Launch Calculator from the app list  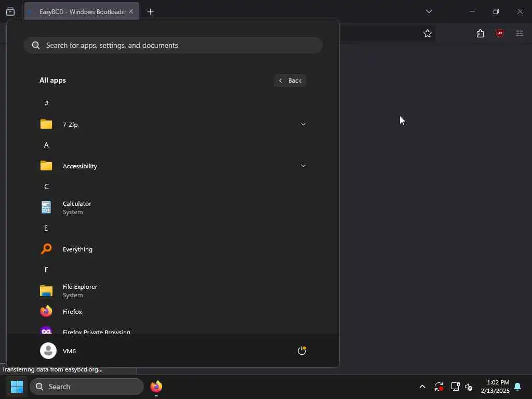[173, 208]
